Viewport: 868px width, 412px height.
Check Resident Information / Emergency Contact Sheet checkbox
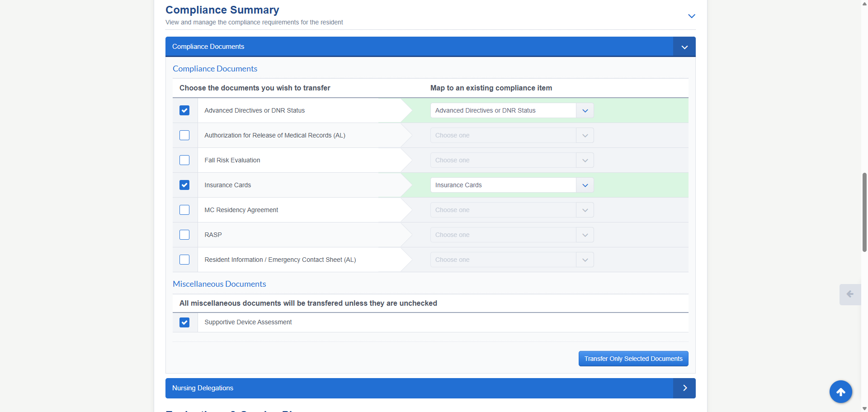coord(184,260)
